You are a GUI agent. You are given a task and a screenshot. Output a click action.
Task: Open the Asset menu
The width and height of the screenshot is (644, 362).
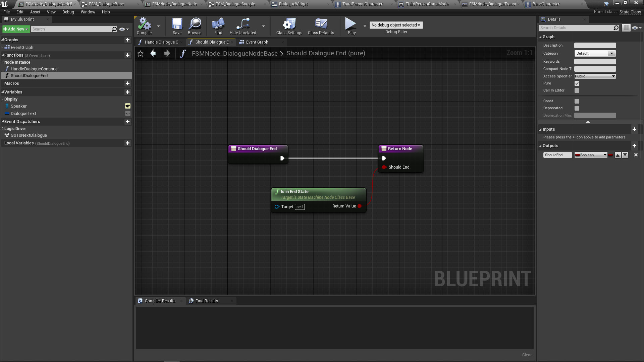pos(35,12)
